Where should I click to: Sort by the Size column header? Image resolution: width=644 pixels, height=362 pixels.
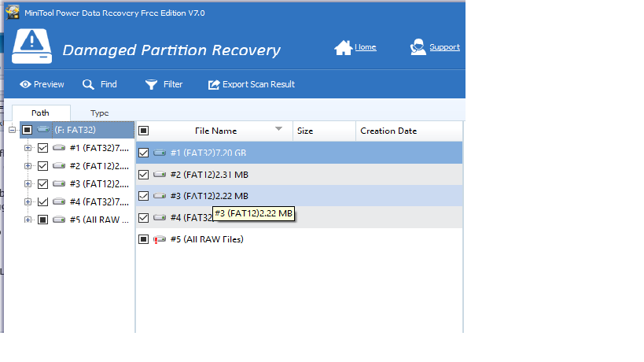click(324, 131)
